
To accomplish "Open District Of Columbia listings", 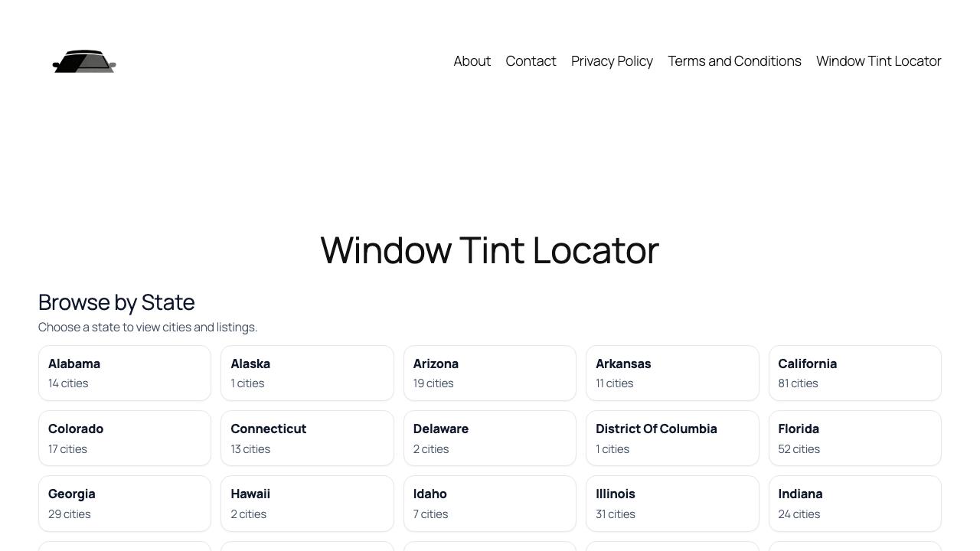I will 672,438.
